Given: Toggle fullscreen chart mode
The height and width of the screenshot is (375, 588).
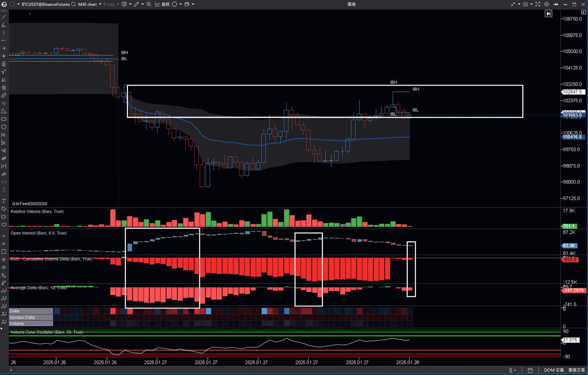Looking at the screenshot, I should pyautogui.click(x=538, y=4).
